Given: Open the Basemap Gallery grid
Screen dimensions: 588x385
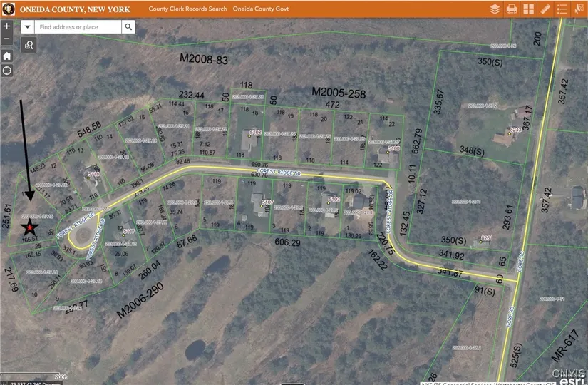Looking at the screenshot, I should coord(529,9).
